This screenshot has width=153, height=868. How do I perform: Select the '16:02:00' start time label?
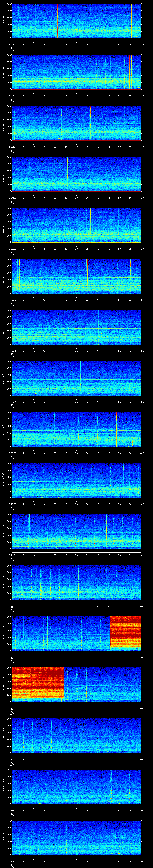point(12,96)
